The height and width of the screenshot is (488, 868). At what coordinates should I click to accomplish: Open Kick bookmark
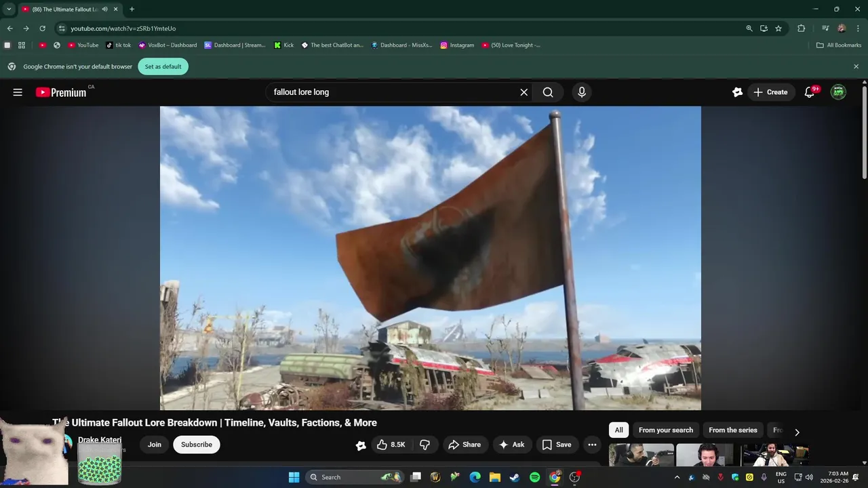tap(283, 45)
